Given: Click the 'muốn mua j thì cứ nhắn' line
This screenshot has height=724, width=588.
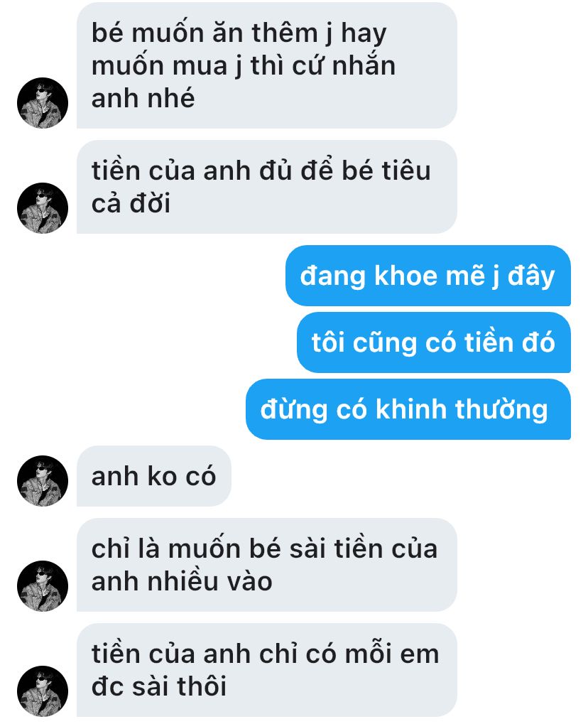Looking at the screenshot, I should click(244, 66).
